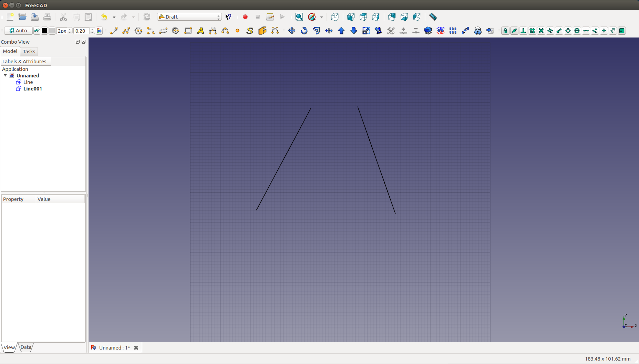Switch to the Data property tab

click(x=26, y=347)
